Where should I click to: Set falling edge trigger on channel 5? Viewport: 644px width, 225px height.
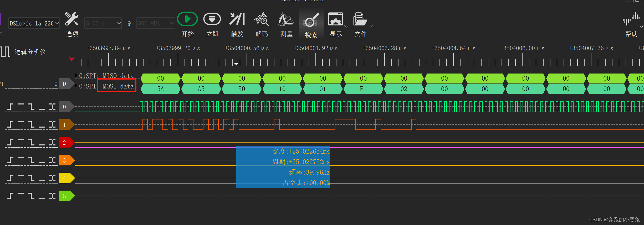[x=31, y=196]
